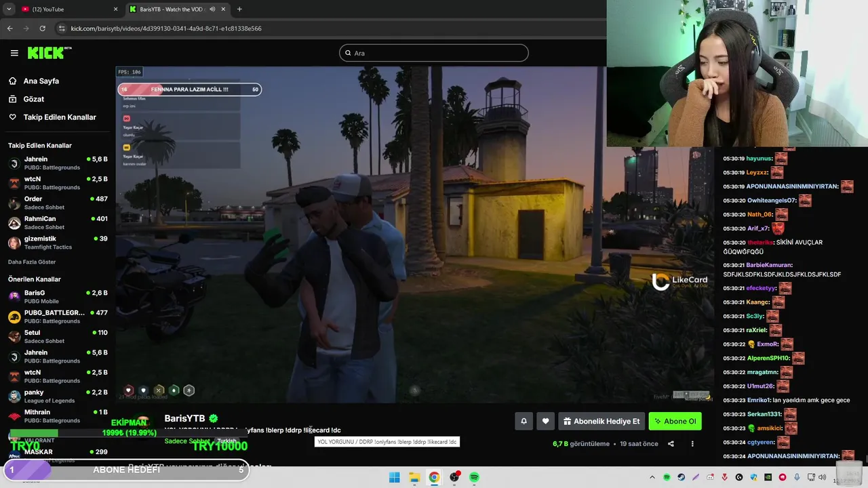
Task: Open Mithrain channel
Action: click(x=58, y=416)
